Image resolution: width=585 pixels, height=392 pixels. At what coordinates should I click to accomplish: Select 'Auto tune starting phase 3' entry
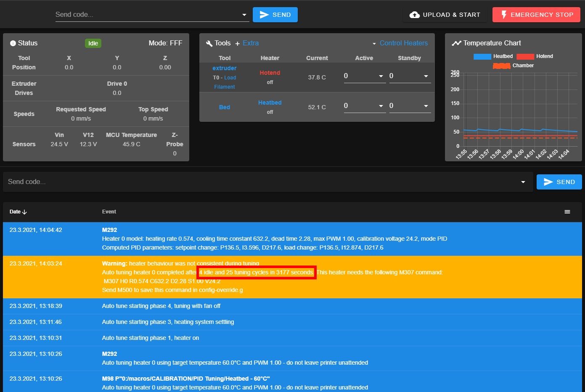292,322
